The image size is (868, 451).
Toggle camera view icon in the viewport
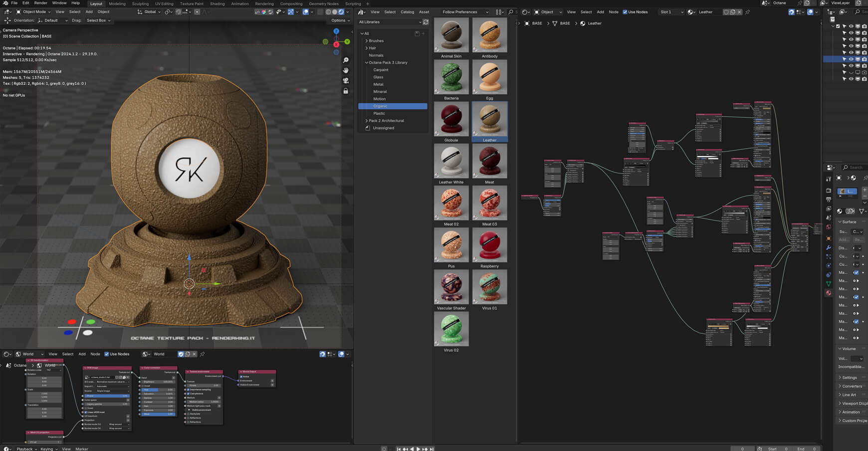(346, 80)
